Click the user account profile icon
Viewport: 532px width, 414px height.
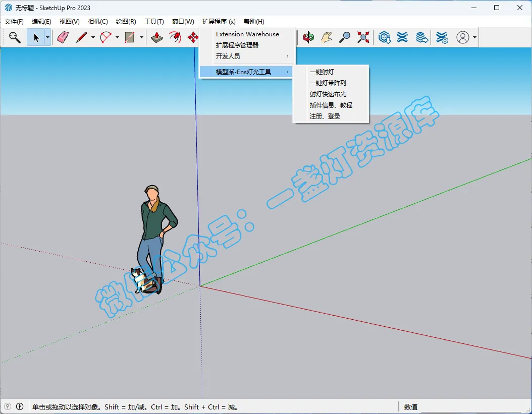463,37
